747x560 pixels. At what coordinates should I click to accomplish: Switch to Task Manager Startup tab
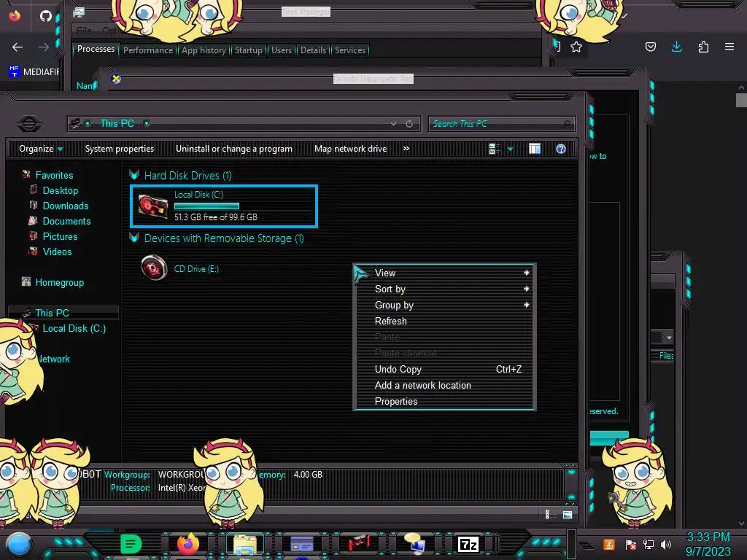coord(248,50)
